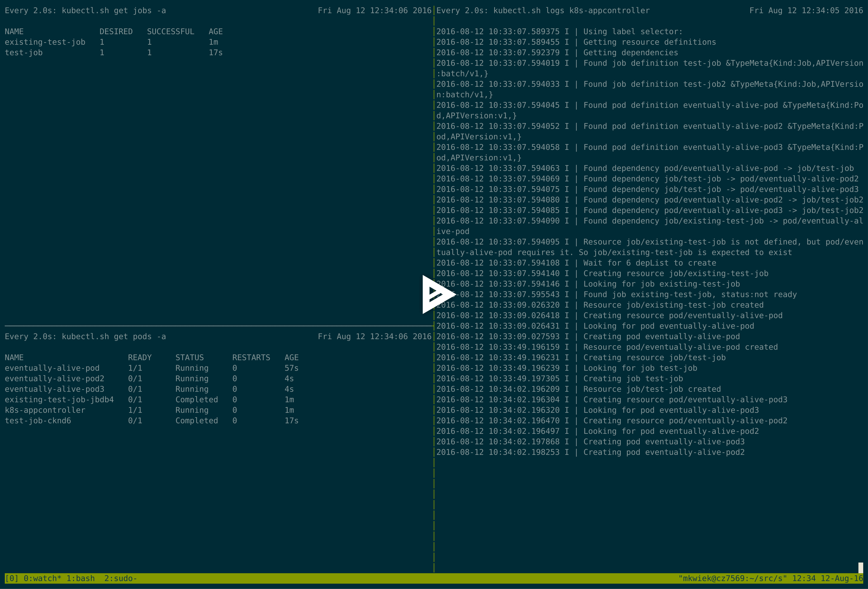The height and width of the screenshot is (589, 868).
Task: Open the 2:sudo tmux window
Action: [120, 578]
